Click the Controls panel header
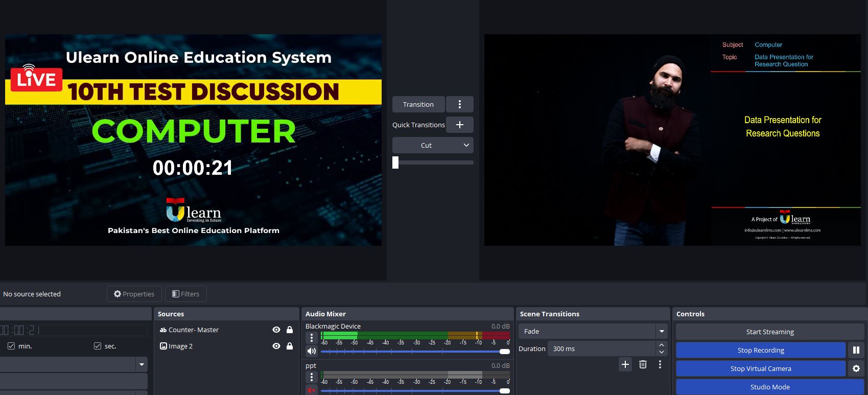The image size is (868, 395). click(x=770, y=314)
